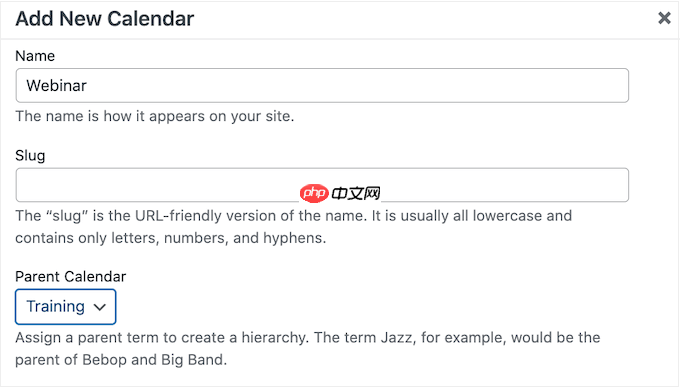
Task: Expand the chevron arrow beside Training
Action: 99,307
